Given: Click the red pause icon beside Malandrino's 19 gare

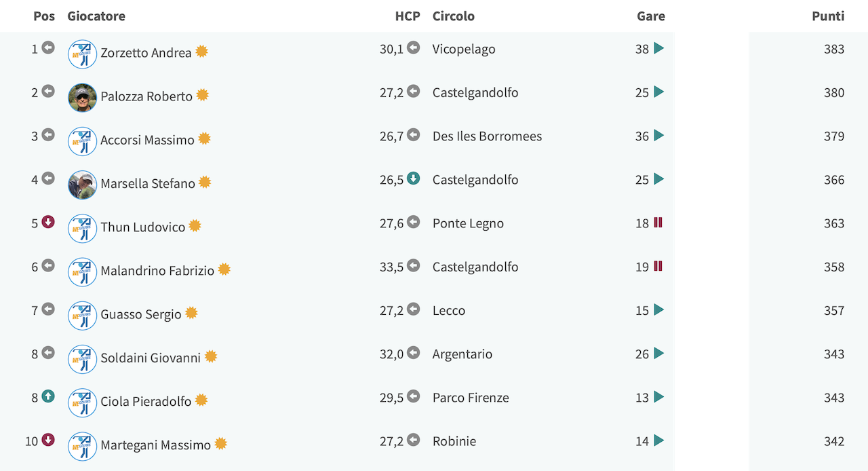Looking at the screenshot, I should [658, 266].
